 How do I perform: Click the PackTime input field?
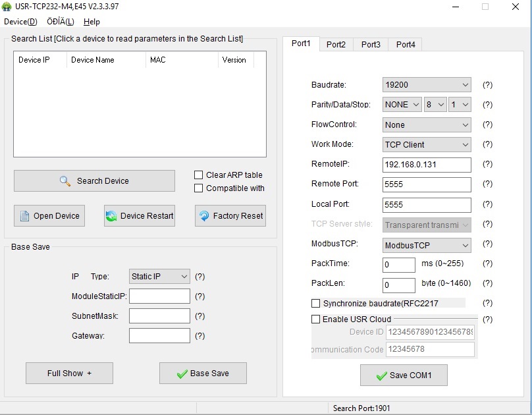click(398, 265)
